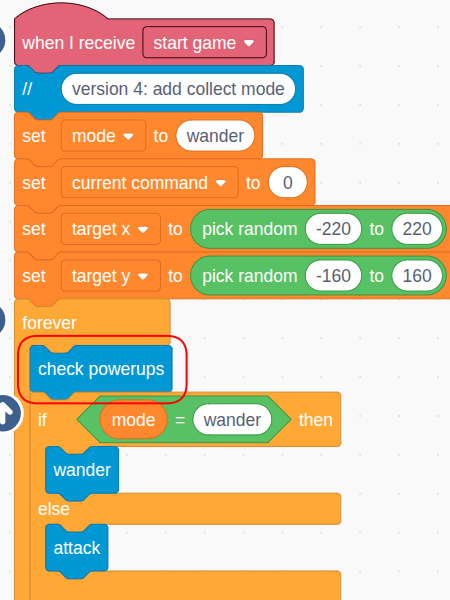Click the orange mode variable reporter

(133, 420)
